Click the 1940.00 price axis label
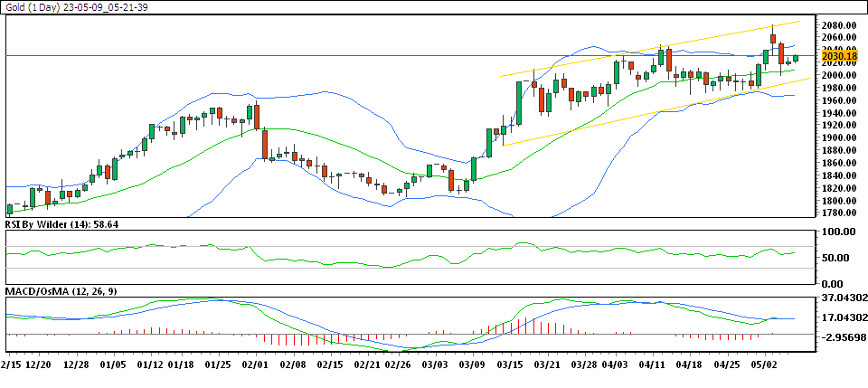This screenshot has height=388, width=868. click(x=840, y=113)
